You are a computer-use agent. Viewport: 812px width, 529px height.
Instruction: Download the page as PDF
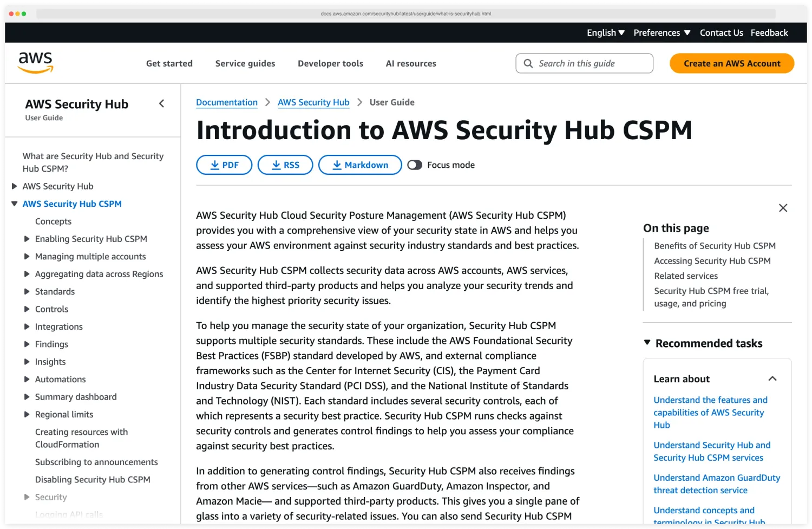[x=224, y=165]
